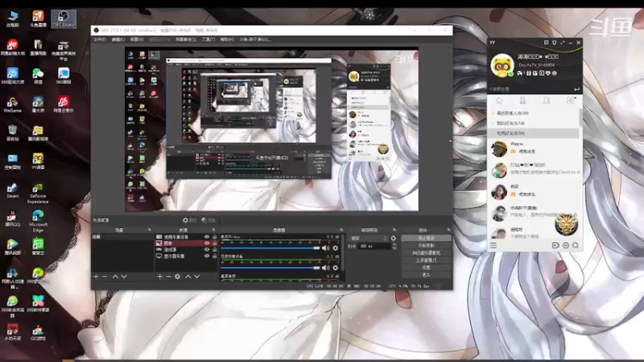Open second mixer channel settings gear
The image size is (644, 362).
pos(336,268)
